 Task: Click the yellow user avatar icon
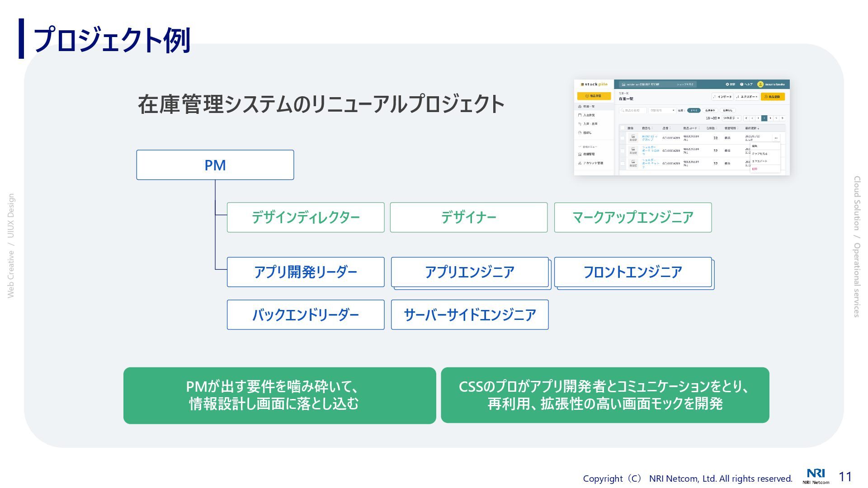click(760, 84)
